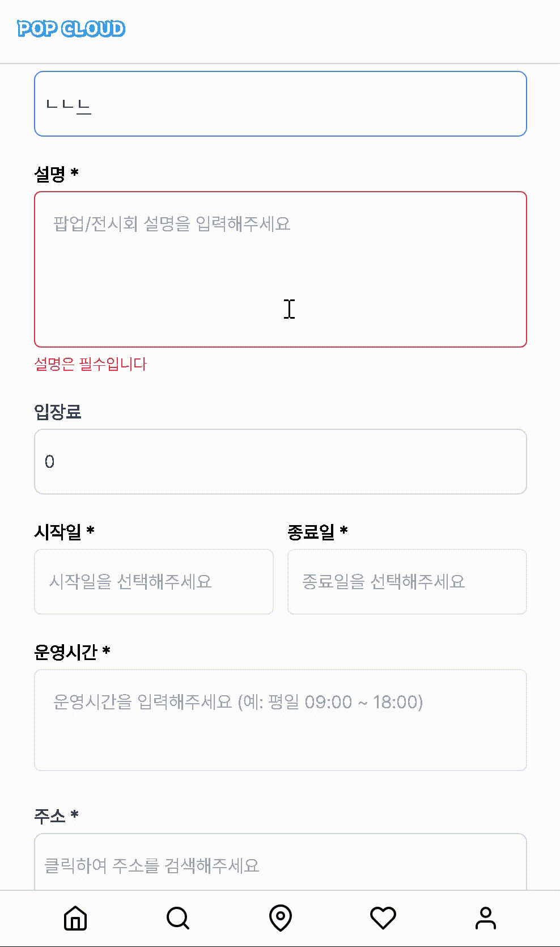Click the POP CLOUD logo

71,29
